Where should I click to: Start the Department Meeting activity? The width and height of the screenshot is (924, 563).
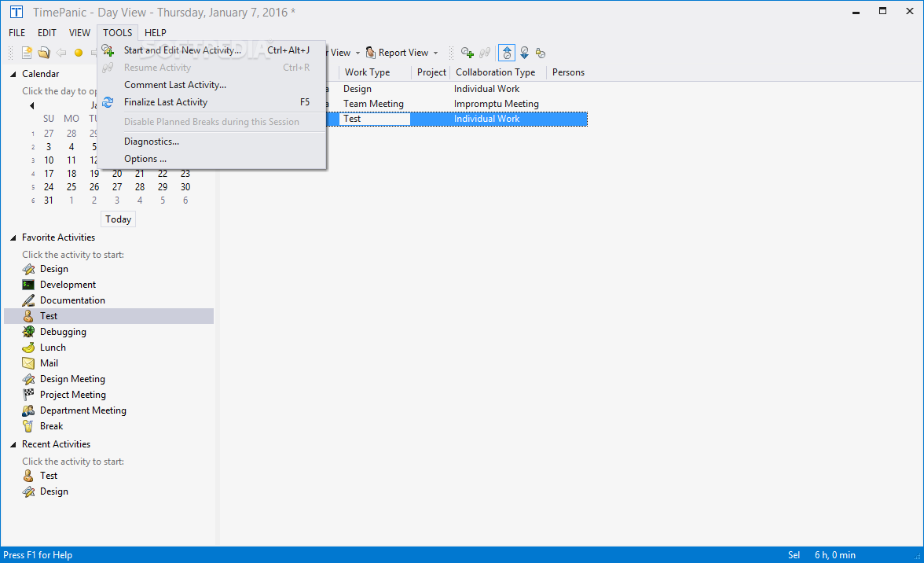83,410
